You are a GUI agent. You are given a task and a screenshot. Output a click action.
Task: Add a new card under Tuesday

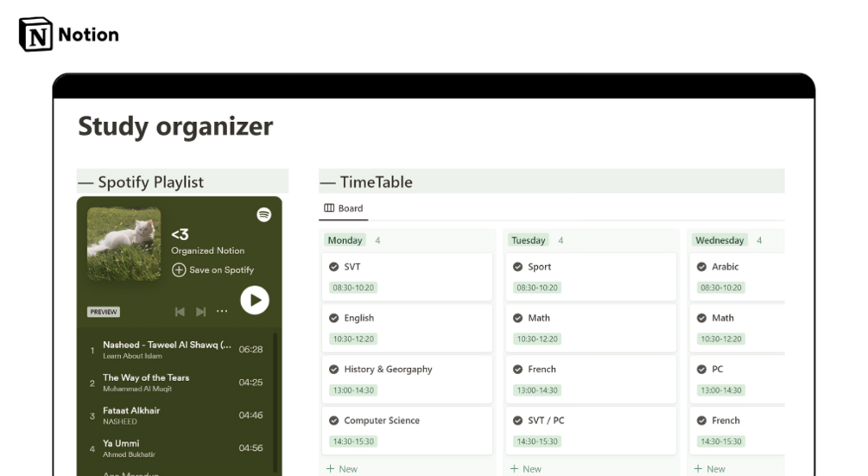pos(526,469)
